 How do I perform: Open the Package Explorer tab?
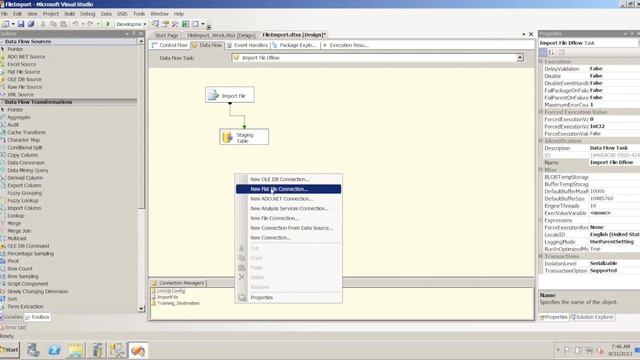[295, 45]
